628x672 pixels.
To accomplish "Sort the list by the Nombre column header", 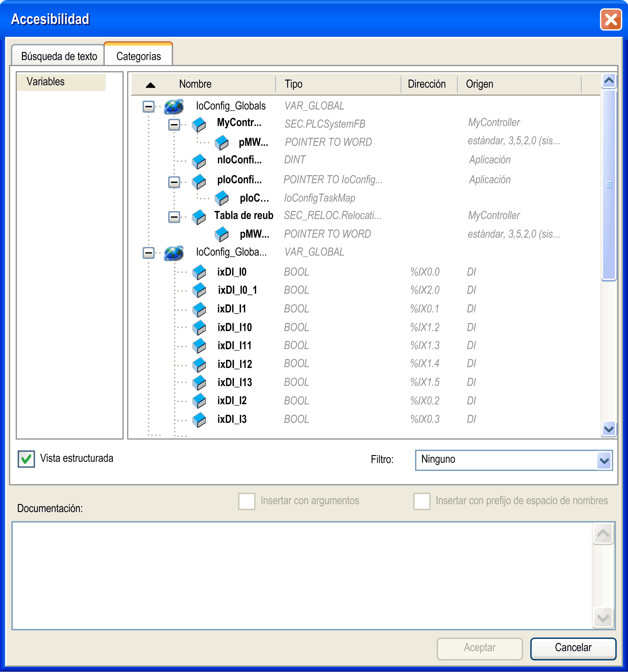I will [x=195, y=84].
